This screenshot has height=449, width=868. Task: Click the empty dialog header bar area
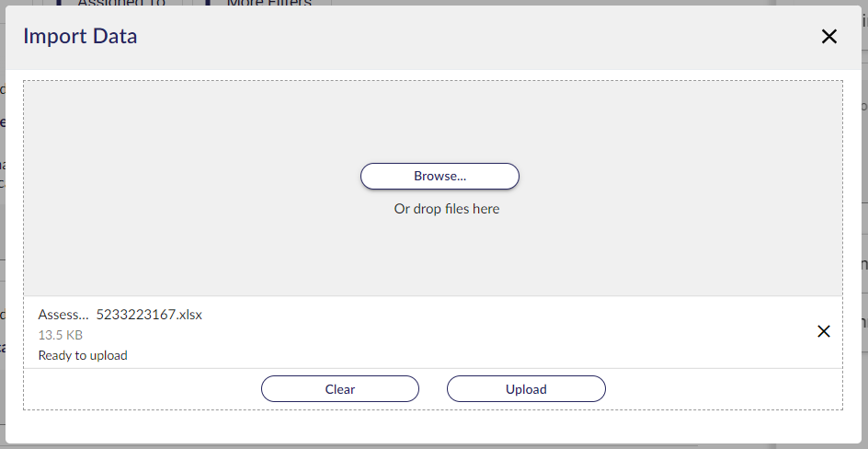[476, 37]
